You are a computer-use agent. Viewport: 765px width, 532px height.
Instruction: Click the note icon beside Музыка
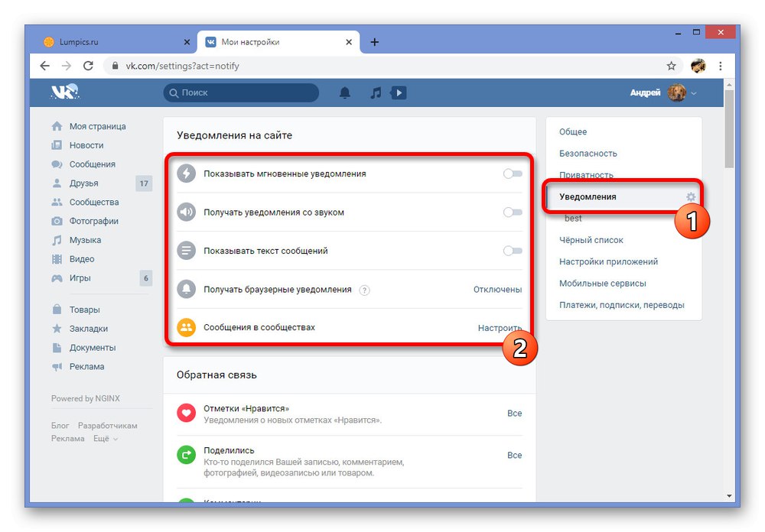[x=57, y=240]
